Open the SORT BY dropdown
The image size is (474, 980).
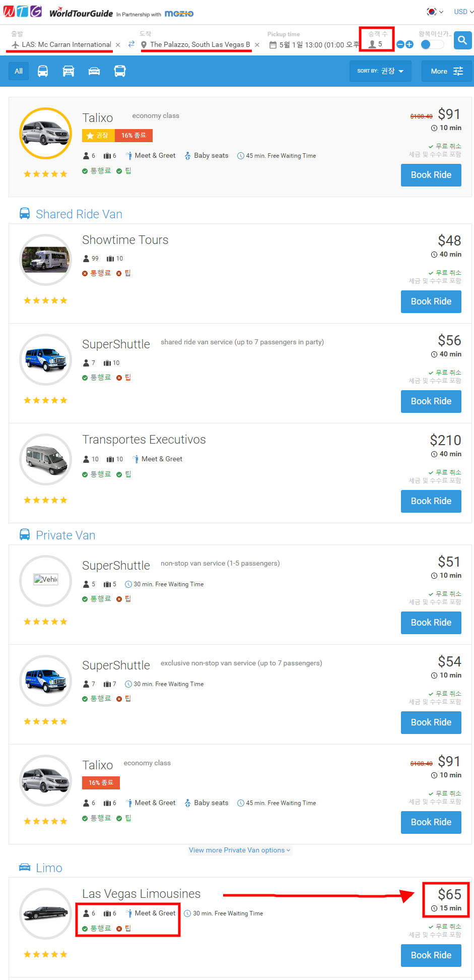click(380, 71)
